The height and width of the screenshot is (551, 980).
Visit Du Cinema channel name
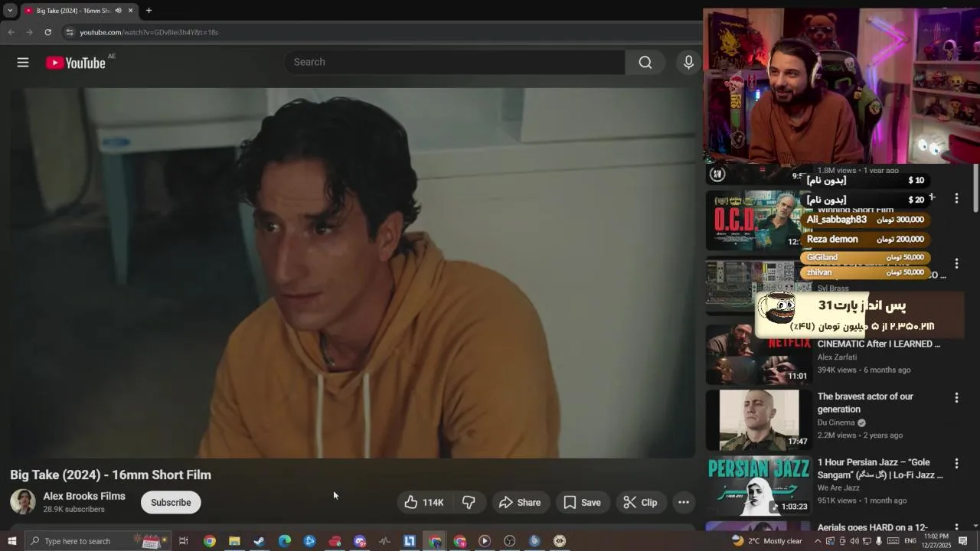coord(836,422)
